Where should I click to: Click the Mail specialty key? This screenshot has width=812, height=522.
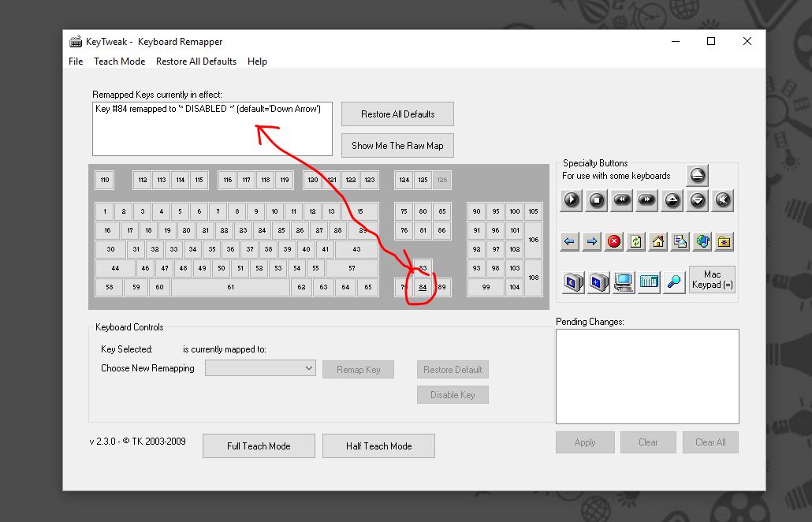click(680, 241)
